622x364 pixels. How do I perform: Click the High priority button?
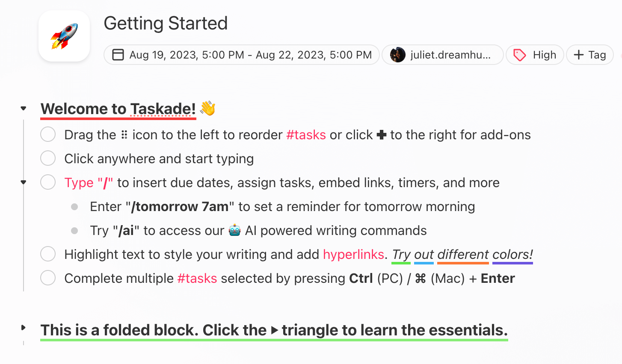coord(535,55)
